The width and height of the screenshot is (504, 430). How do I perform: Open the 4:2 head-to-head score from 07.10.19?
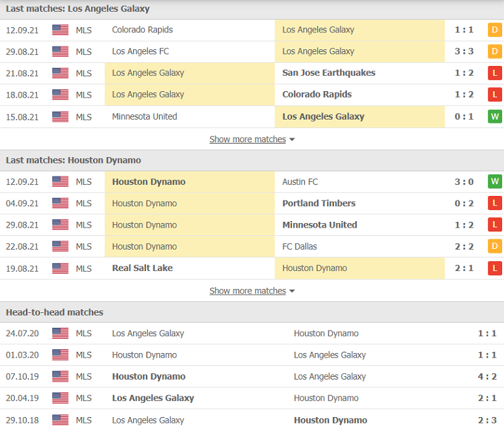click(x=487, y=376)
